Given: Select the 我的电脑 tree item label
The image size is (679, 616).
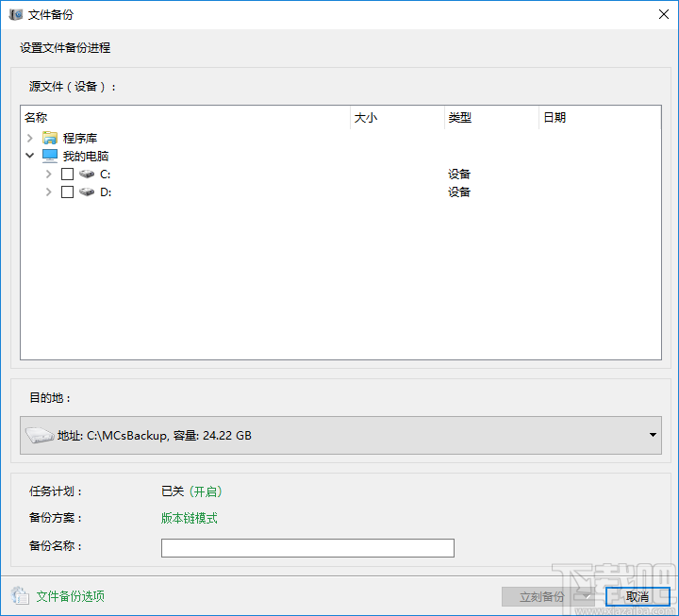Looking at the screenshot, I should [x=86, y=156].
